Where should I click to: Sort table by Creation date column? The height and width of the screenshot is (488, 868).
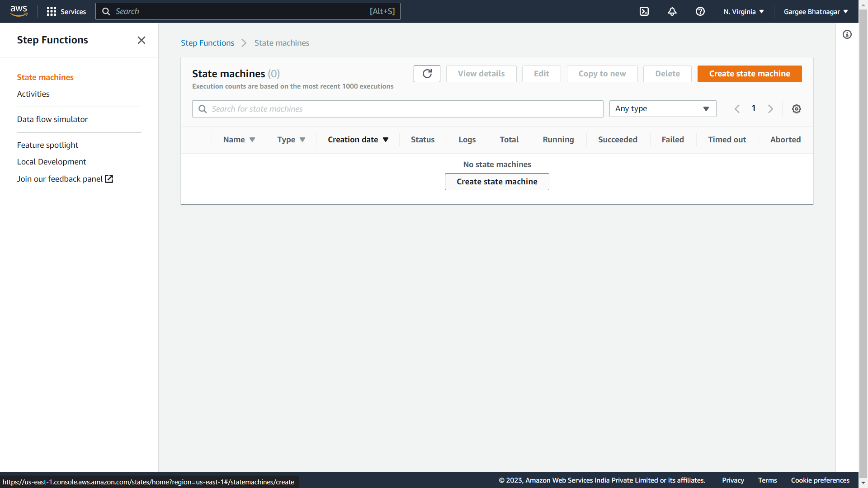click(358, 140)
